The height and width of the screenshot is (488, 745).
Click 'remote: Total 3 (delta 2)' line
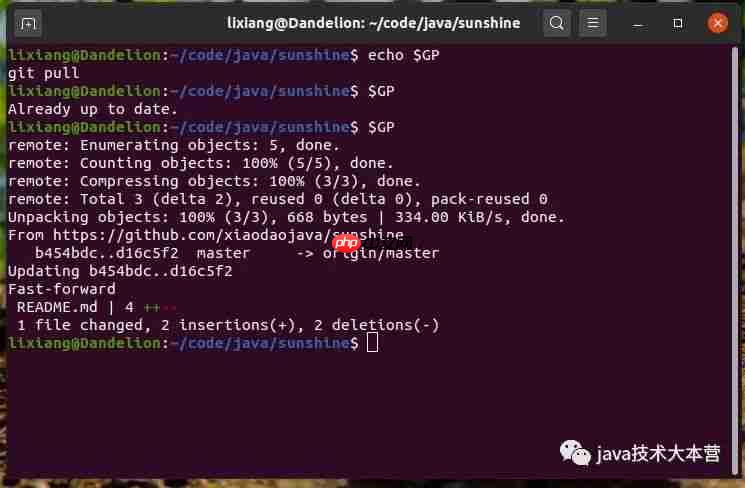(x=278, y=199)
